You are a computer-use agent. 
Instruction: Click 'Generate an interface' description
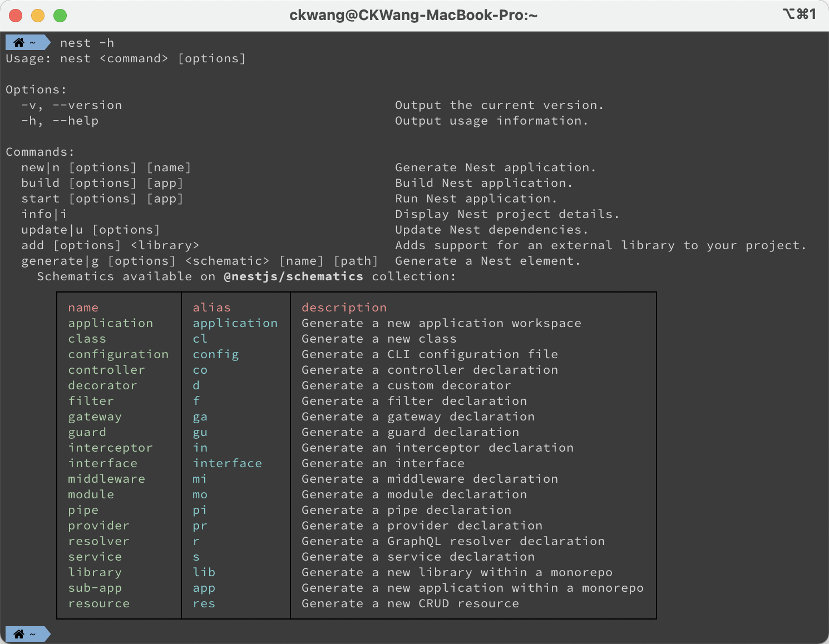[383, 463]
